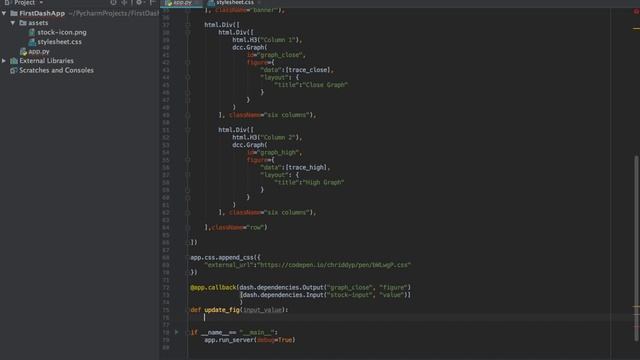Click the scroll-from-source target icon in Project toolbar
The height and width of the screenshot is (360, 640).
tap(113, 2)
